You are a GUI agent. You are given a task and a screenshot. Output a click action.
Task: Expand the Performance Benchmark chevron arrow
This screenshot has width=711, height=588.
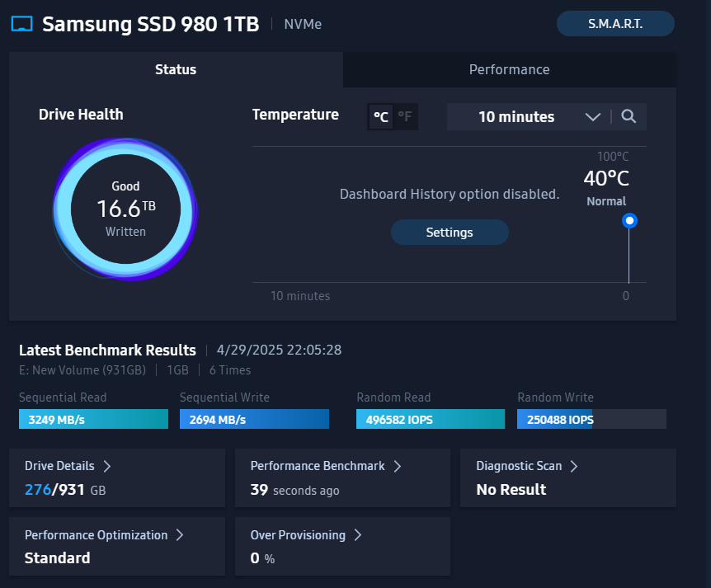coord(398,466)
